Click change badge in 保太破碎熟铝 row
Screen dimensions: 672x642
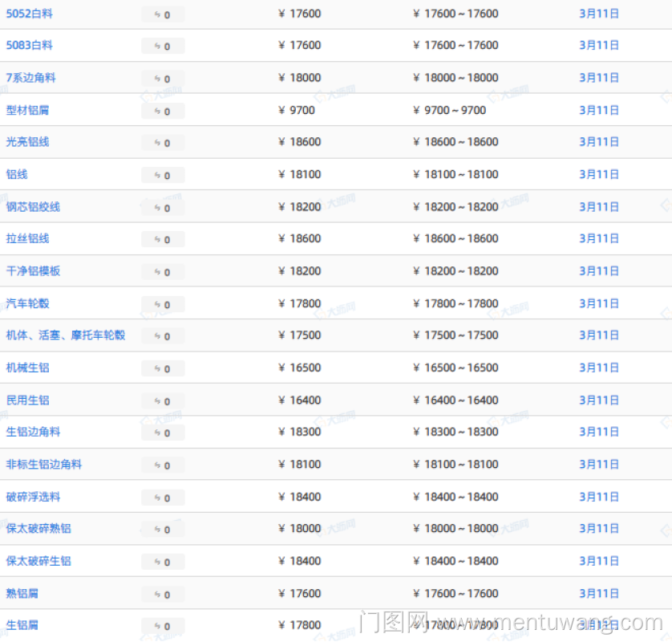[163, 530]
